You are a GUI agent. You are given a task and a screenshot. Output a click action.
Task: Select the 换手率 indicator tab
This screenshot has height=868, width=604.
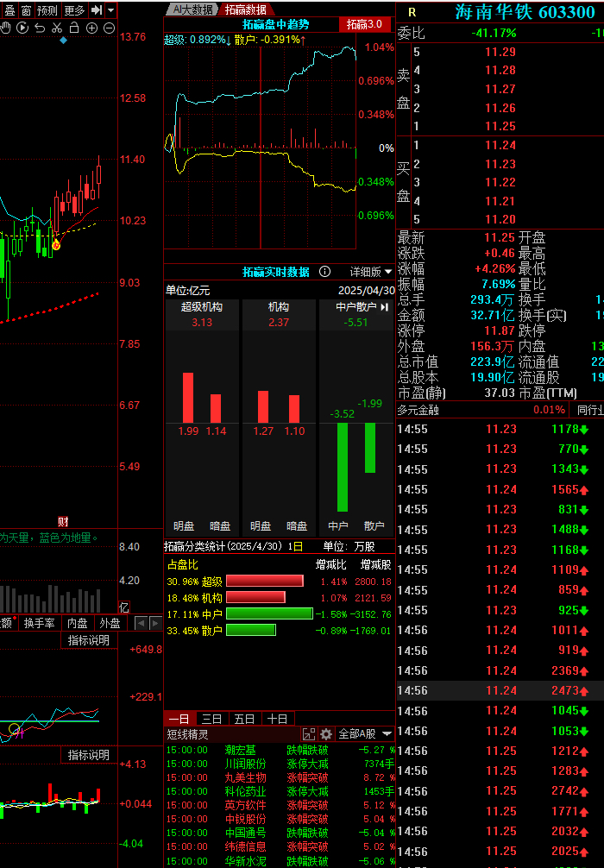40,623
